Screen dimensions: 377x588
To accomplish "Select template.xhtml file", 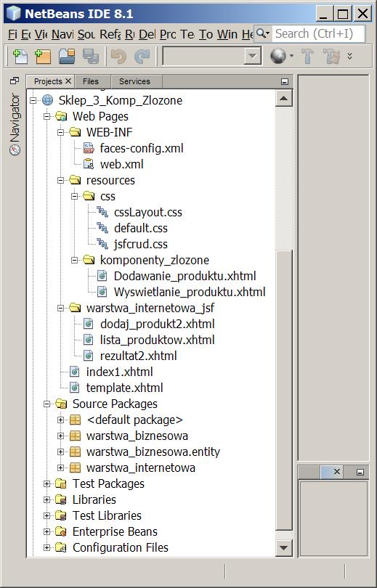I will [124, 388].
